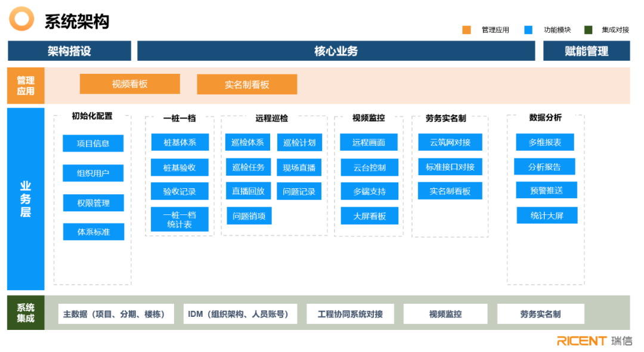Select the 预警推送 module
This screenshot has height=352, width=644.
pyautogui.click(x=547, y=190)
